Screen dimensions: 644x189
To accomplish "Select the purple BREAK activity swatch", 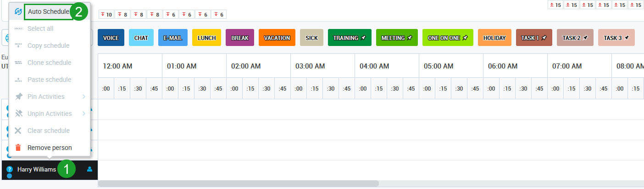I will tap(240, 38).
